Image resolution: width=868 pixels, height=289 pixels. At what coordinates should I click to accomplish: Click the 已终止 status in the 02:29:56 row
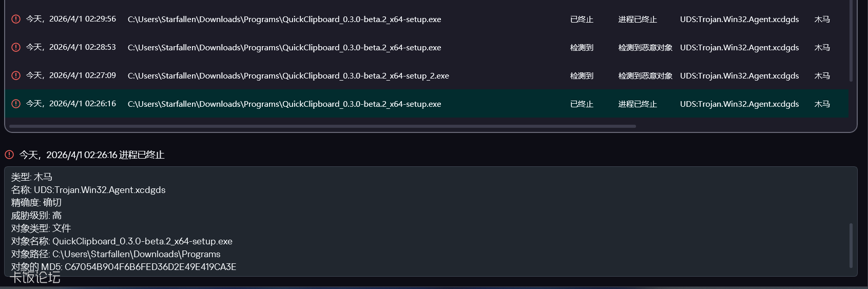click(582, 20)
